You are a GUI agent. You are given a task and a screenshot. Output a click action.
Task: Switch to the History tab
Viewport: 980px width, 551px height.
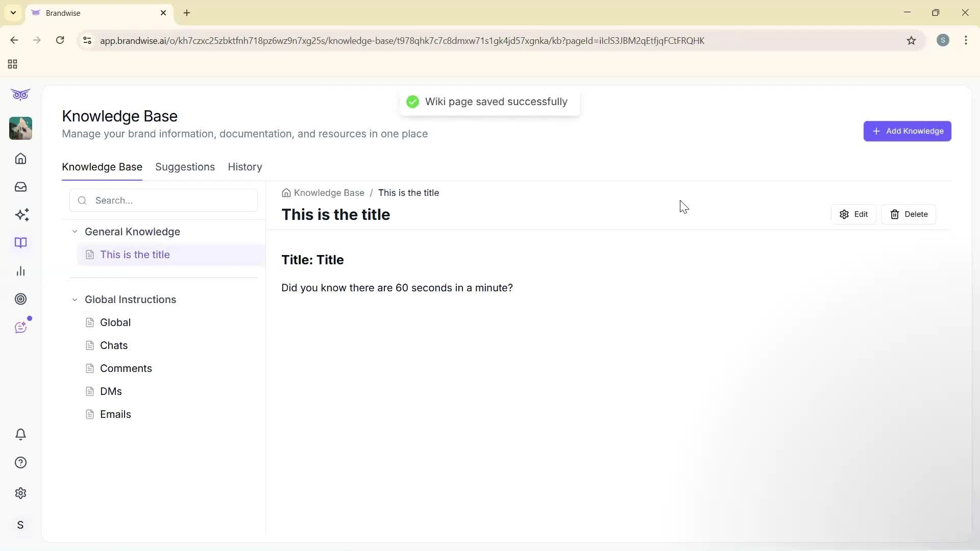click(x=244, y=167)
